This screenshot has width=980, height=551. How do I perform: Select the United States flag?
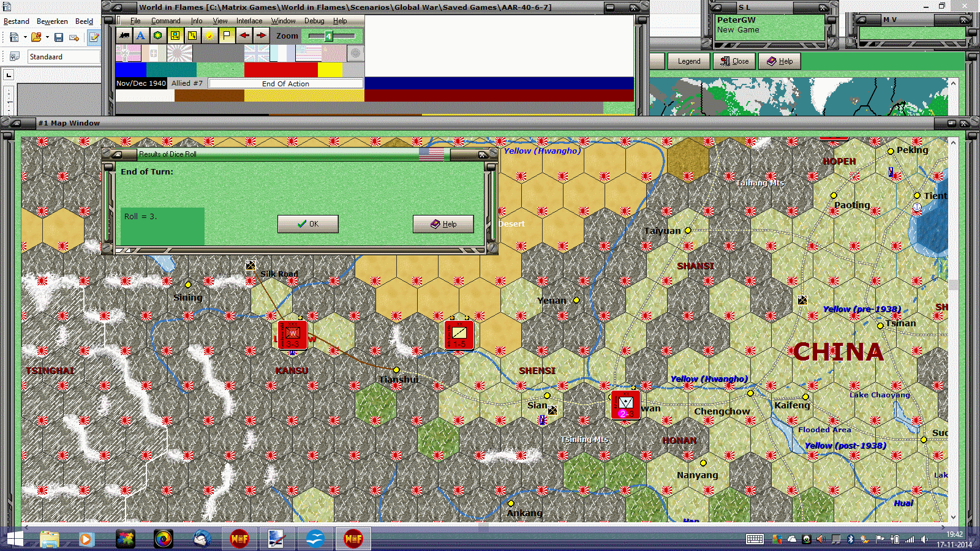click(309, 53)
